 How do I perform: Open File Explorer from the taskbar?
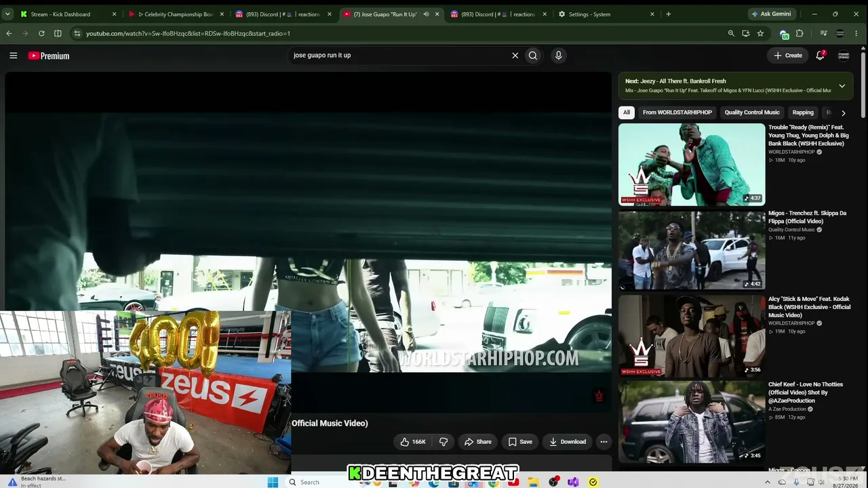pos(534,482)
